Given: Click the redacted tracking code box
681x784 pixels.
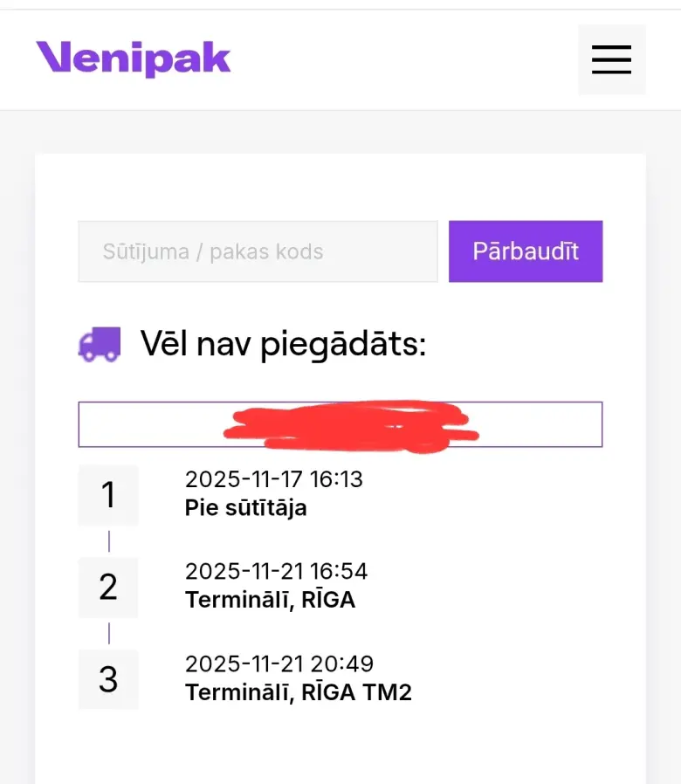Looking at the screenshot, I should pyautogui.click(x=340, y=424).
